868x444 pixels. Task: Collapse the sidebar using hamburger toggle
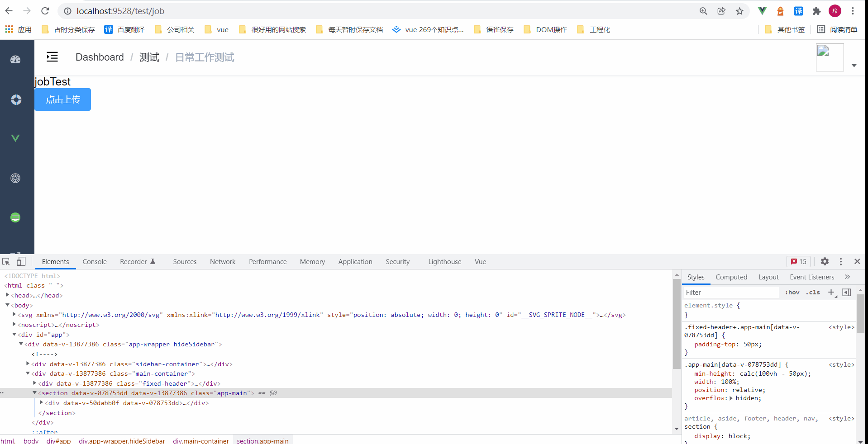click(52, 57)
